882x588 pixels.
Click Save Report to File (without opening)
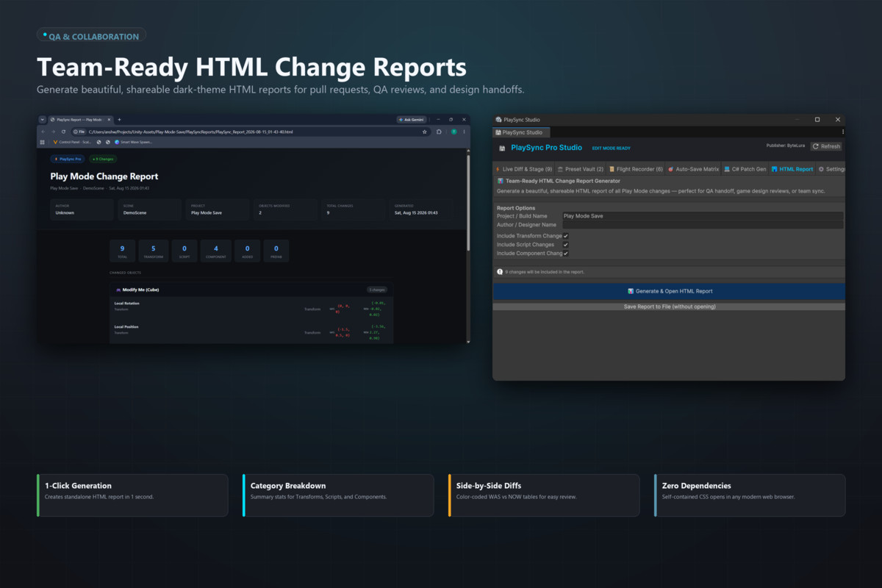click(x=669, y=306)
